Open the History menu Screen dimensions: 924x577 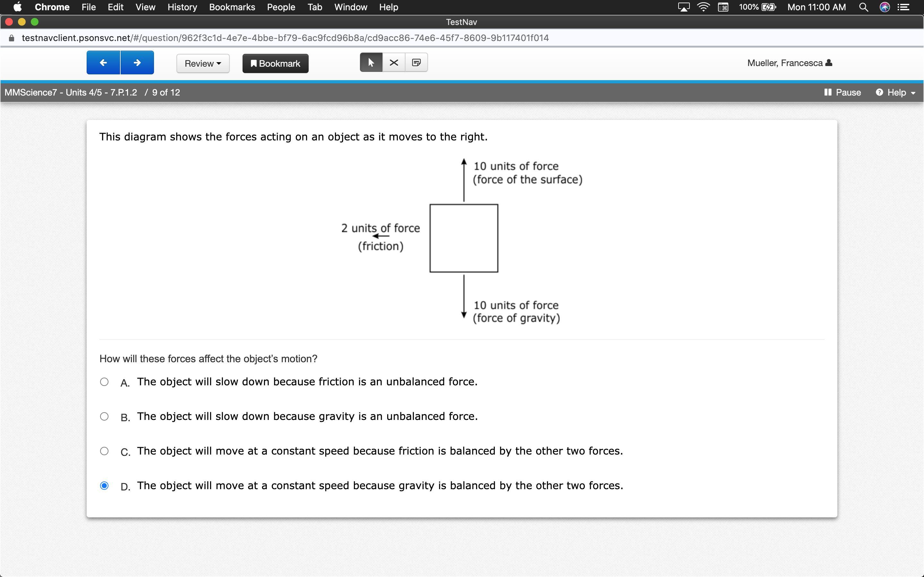[182, 7]
